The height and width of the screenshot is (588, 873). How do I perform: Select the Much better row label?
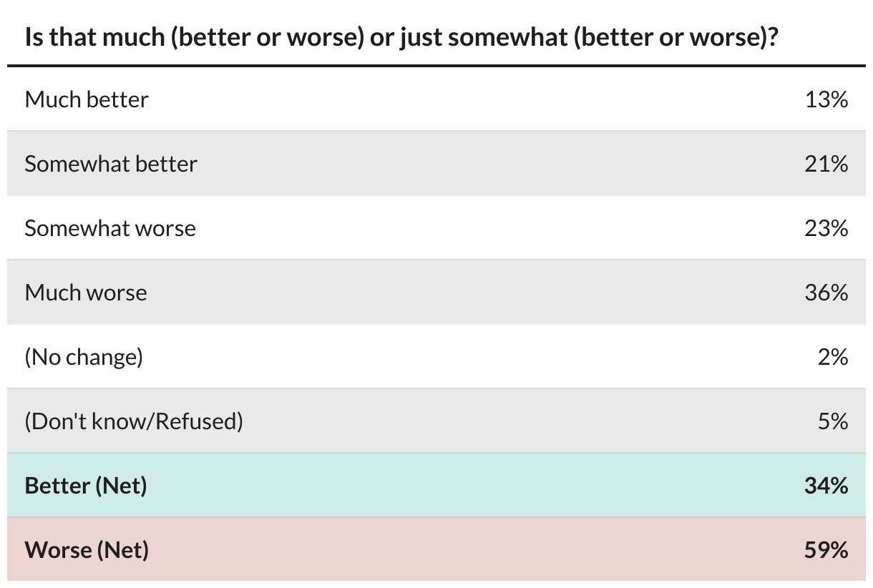[87, 99]
